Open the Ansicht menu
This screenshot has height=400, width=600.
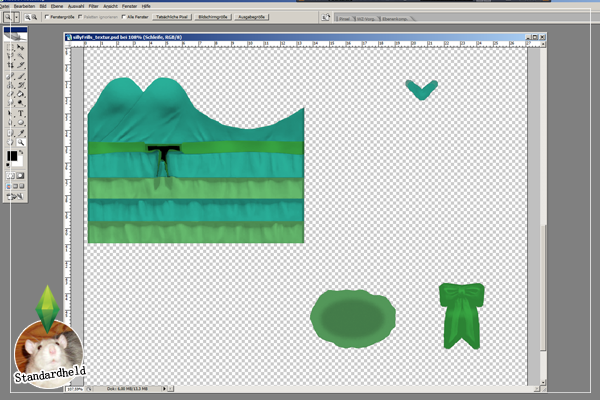[x=110, y=6]
